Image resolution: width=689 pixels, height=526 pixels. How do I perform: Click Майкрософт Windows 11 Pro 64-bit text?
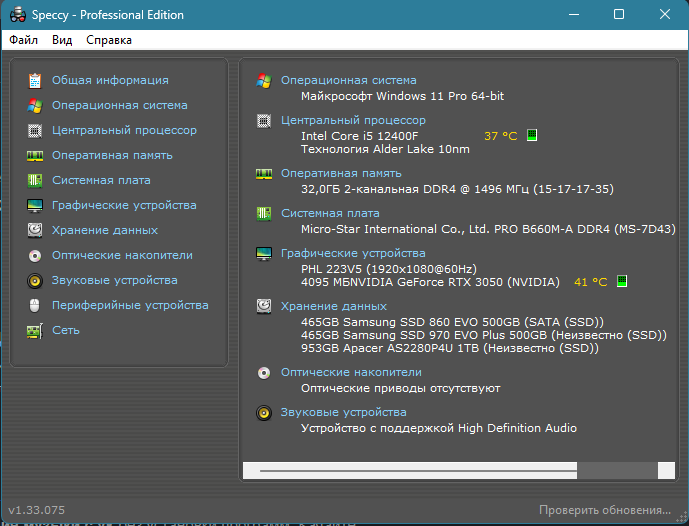pos(402,96)
